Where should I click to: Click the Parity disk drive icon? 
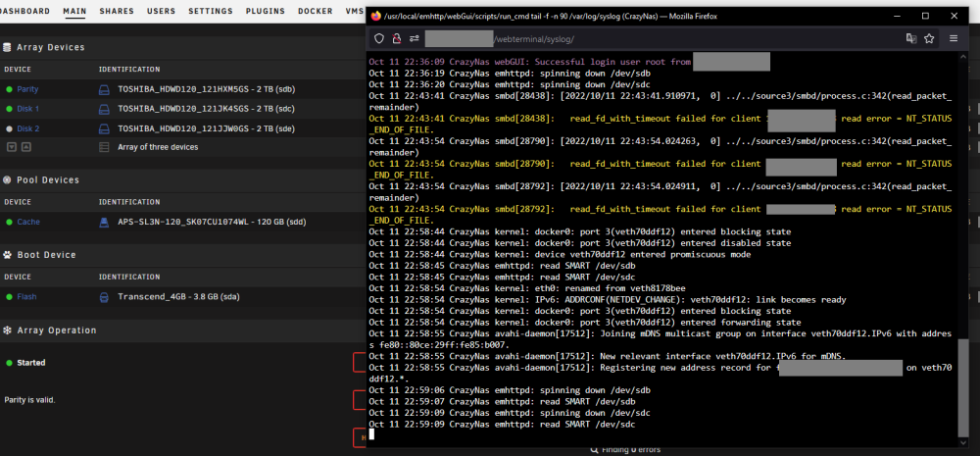[104, 89]
